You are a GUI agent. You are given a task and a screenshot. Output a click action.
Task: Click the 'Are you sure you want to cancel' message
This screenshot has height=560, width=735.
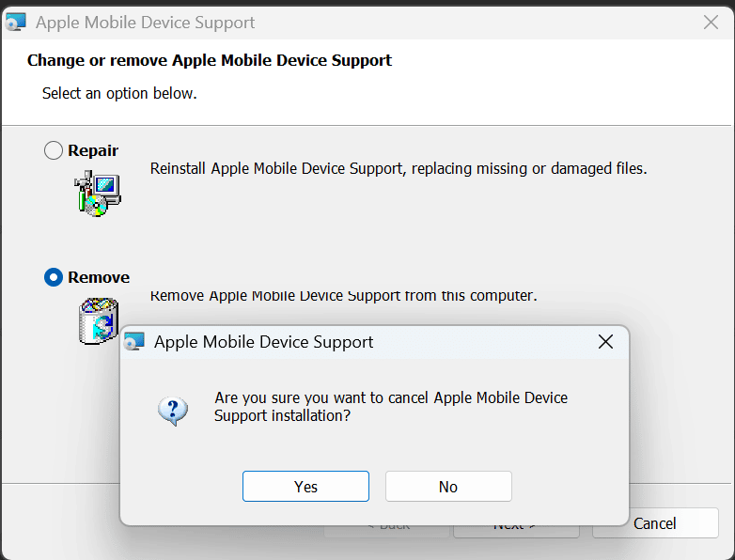pyautogui.click(x=391, y=406)
